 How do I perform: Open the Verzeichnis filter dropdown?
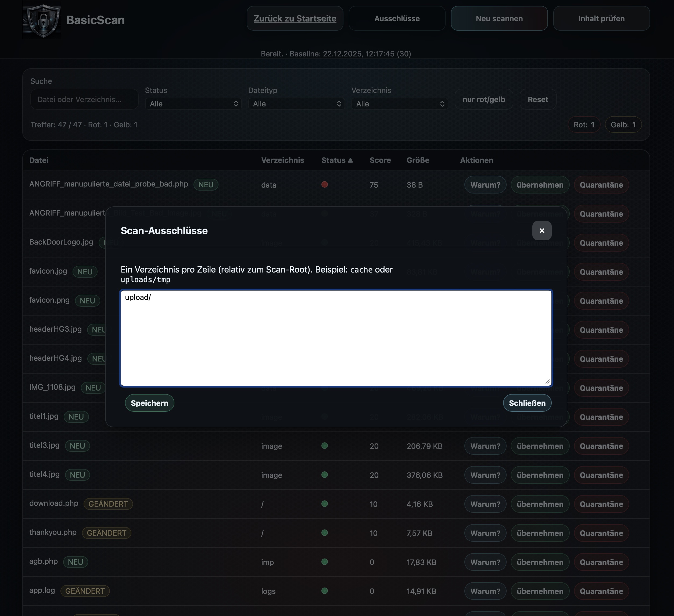(400, 104)
